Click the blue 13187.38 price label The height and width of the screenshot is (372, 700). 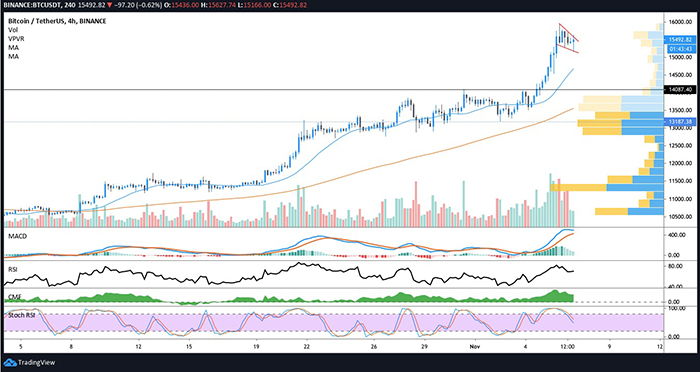(x=679, y=121)
